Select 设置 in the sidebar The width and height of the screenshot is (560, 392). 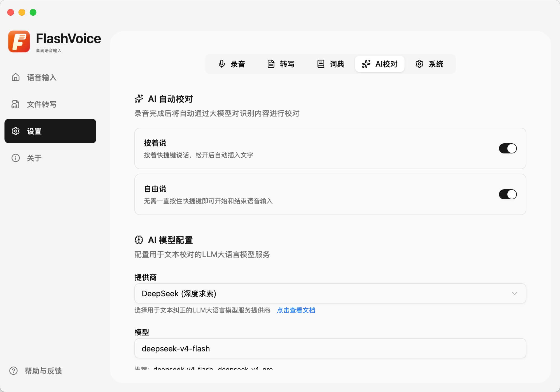pos(50,131)
